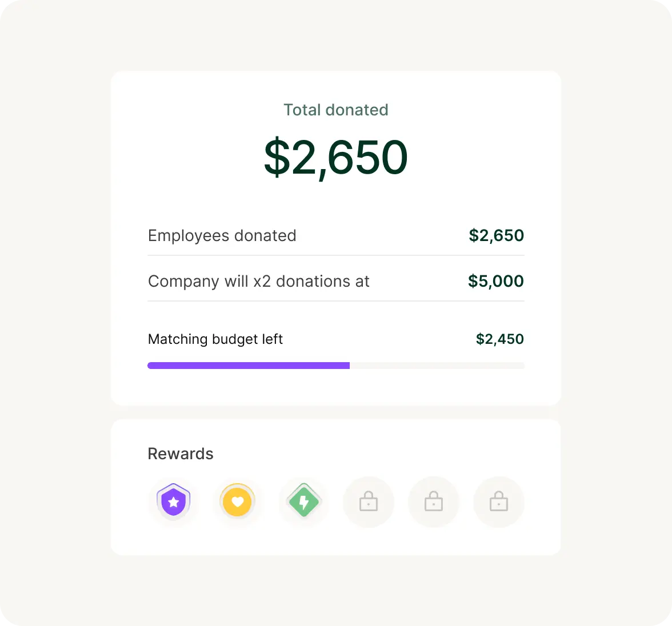Click the large $2,650 total amount
The image size is (672, 626).
tap(335, 157)
